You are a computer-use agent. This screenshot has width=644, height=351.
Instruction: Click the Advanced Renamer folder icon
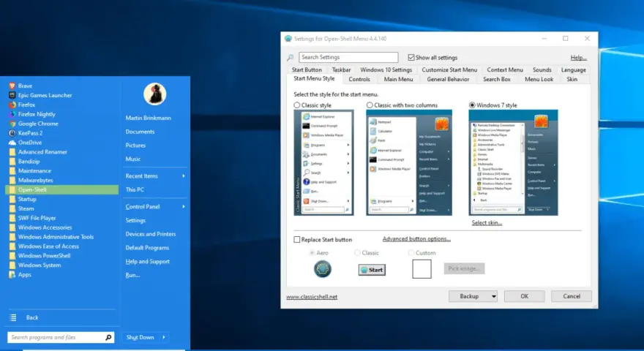point(12,152)
